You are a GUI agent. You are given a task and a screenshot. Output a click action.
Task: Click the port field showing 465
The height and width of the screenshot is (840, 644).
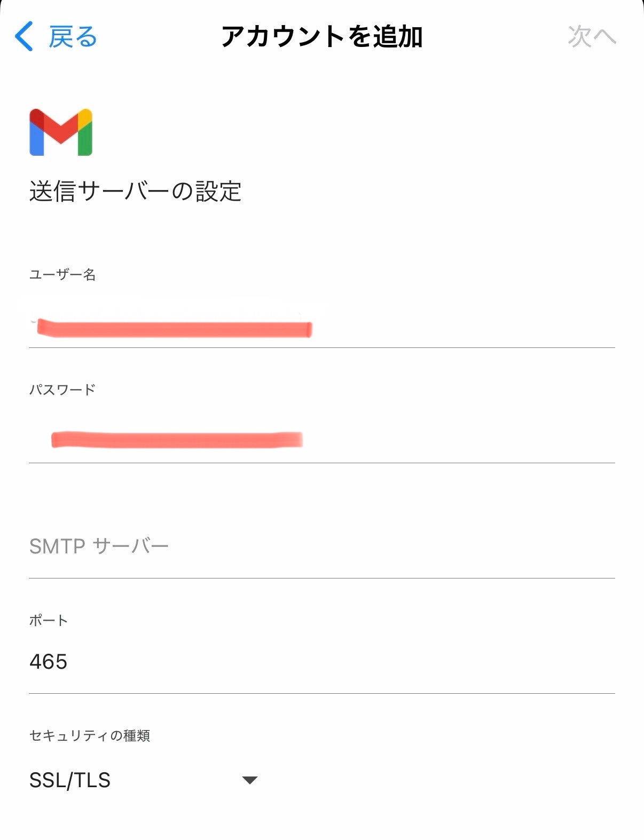pos(322,662)
